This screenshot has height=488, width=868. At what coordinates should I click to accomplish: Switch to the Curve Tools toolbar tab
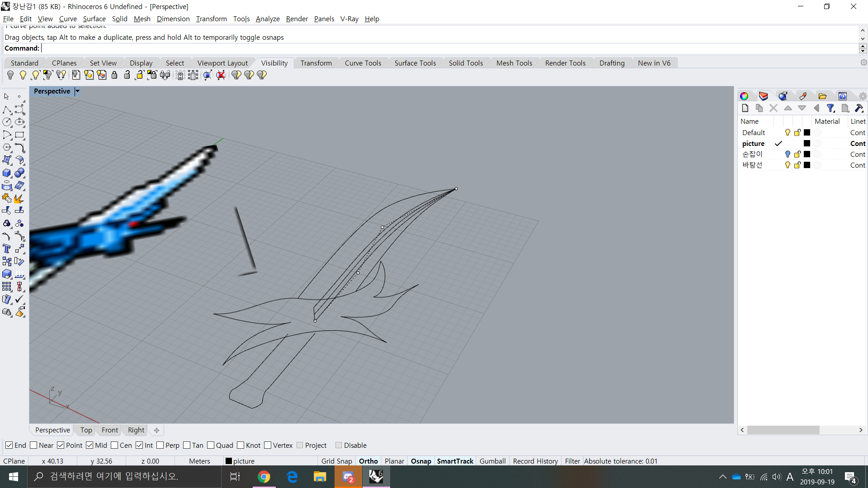click(363, 63)
